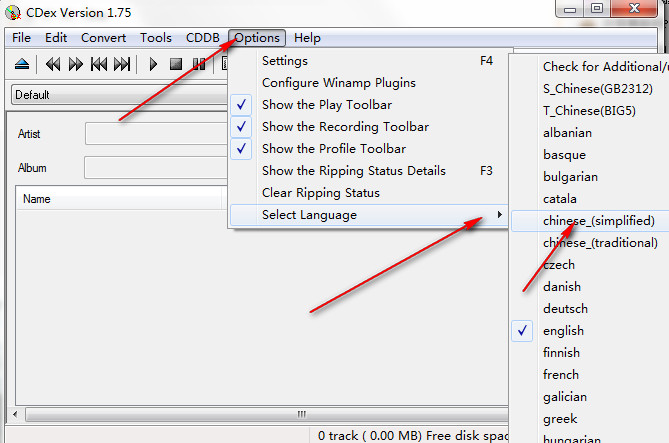Toggle Show the Profile Toolbar
The image size is (669, 443).
(x=369, y=149)
